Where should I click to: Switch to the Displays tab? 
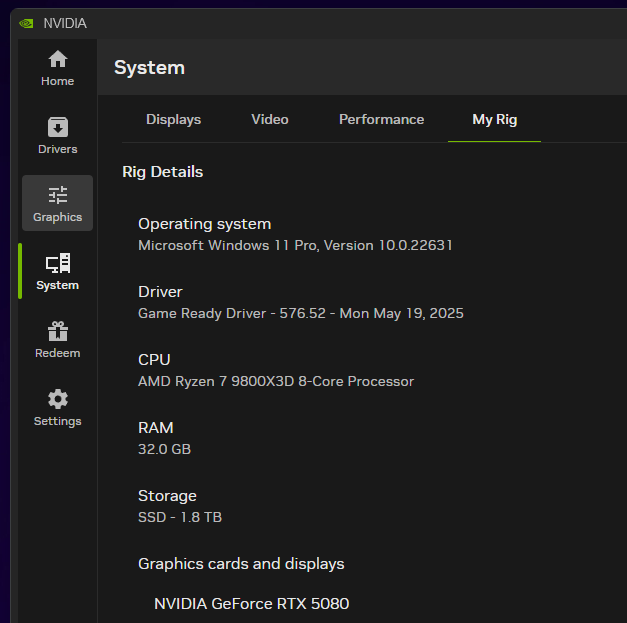coord(174,120)
